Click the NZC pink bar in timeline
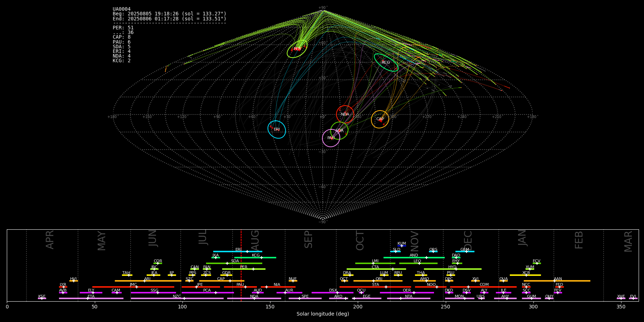This screenshot has height=322, width=644. pyautogui.click(x=177, y=298)
